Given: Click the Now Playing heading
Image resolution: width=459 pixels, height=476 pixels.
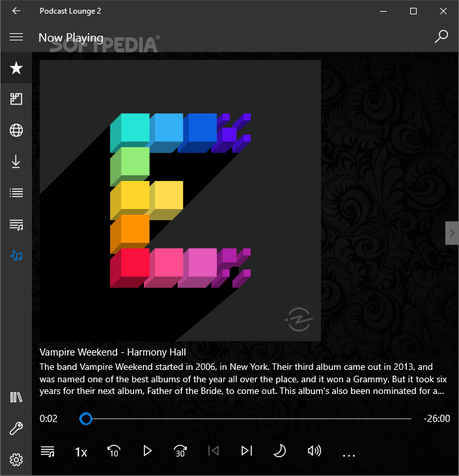Looking at the screenshot, I should click(71, 38).
